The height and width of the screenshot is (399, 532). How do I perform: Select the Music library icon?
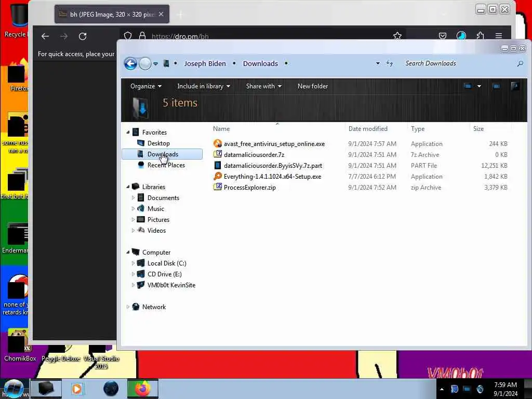[140, 208]
